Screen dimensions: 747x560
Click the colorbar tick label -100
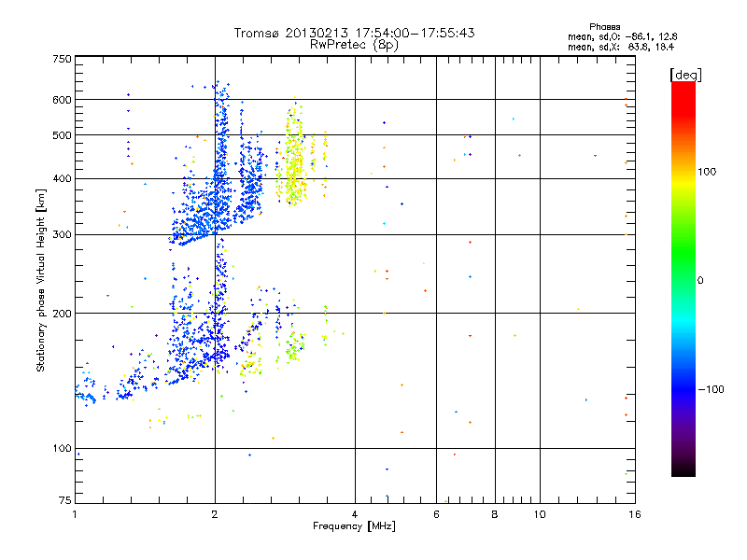(711, 389)
